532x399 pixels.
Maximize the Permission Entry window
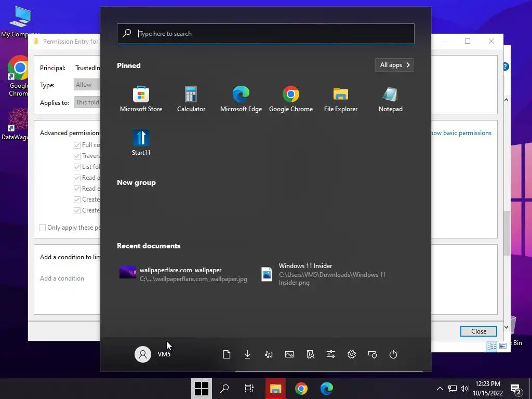[468, 41]
